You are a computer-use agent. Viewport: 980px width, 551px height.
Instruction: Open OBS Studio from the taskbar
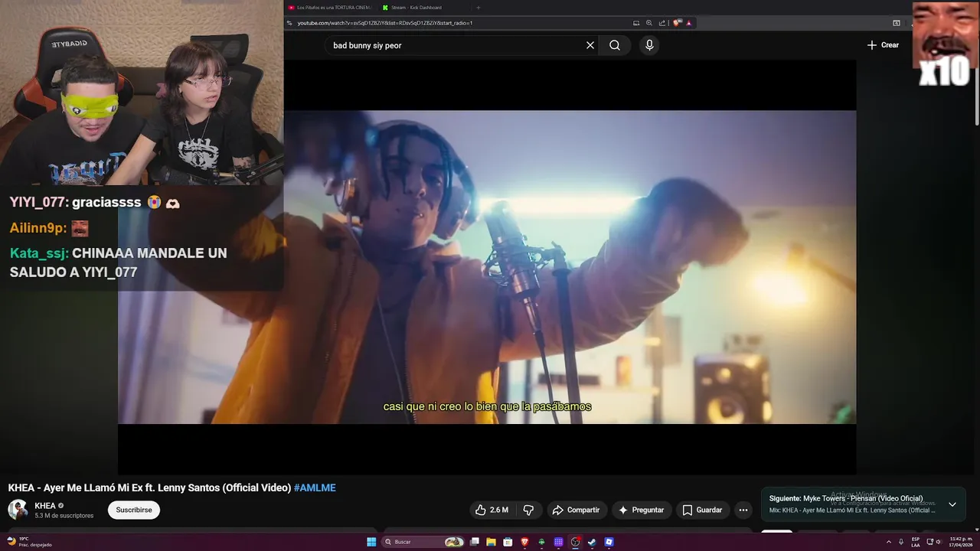click(x=575, y=542)
